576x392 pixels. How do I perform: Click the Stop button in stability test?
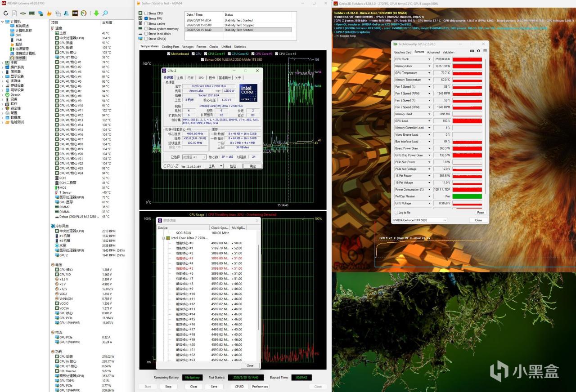168,387
